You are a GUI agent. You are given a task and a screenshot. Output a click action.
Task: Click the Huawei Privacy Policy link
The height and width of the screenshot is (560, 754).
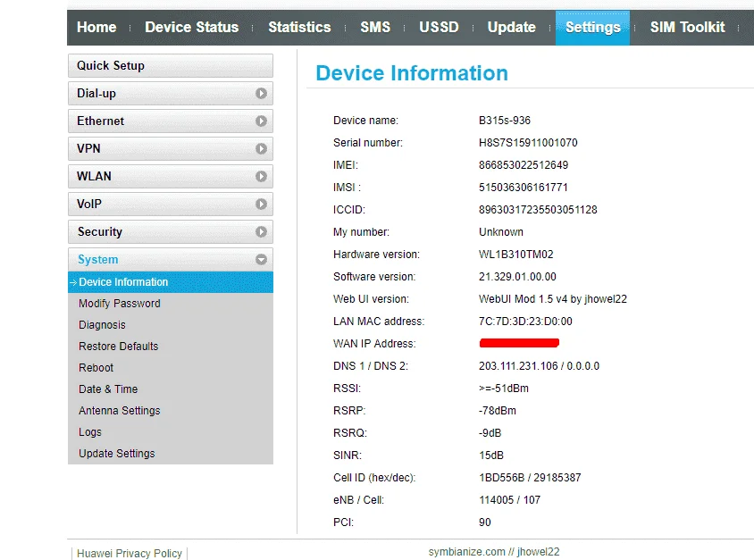(130, 553)
